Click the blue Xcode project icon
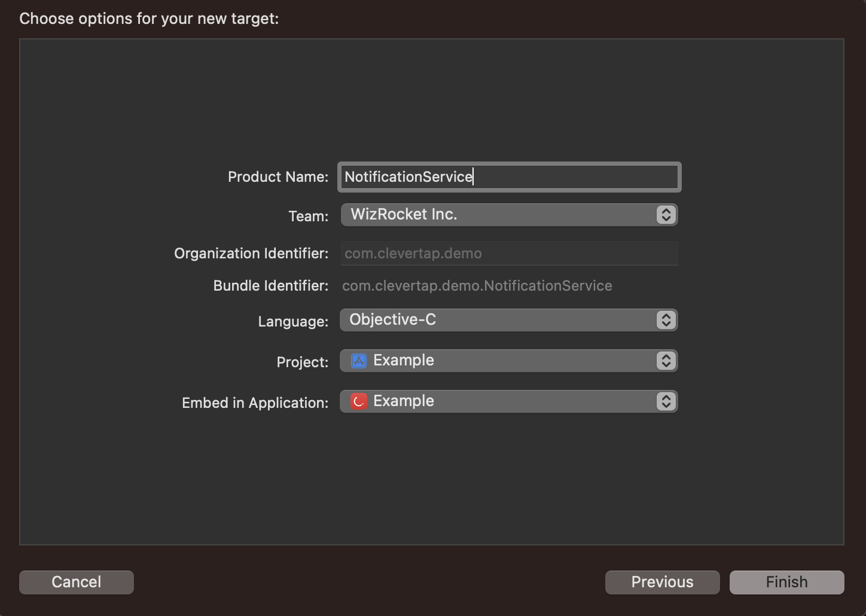The height and width of the screenshot is (616, 866). (x=359, y=361)
